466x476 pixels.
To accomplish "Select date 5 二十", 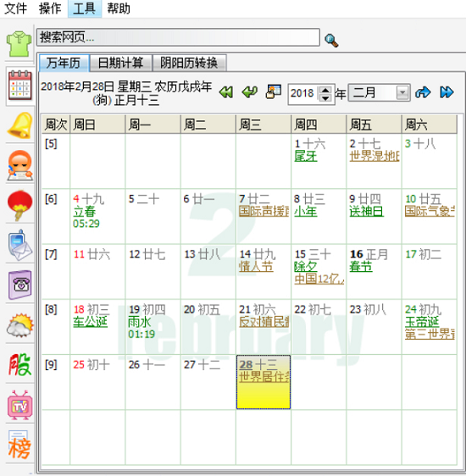I will click(x=144, y=199).
